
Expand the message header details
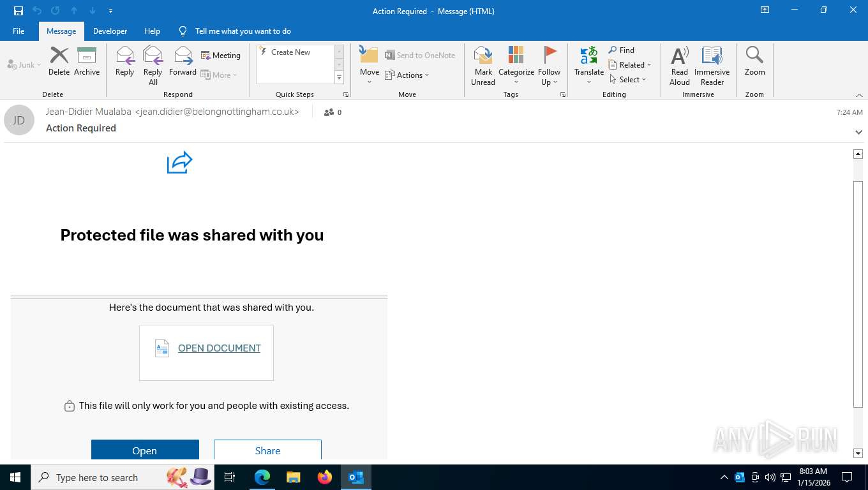pyautogui.click(x=858, y=131)
